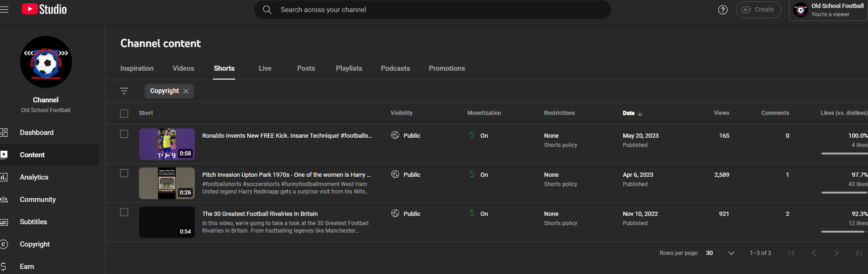868x274 pixels.
Task: Switch to the Inspiration tab
Action: [137, 68]
